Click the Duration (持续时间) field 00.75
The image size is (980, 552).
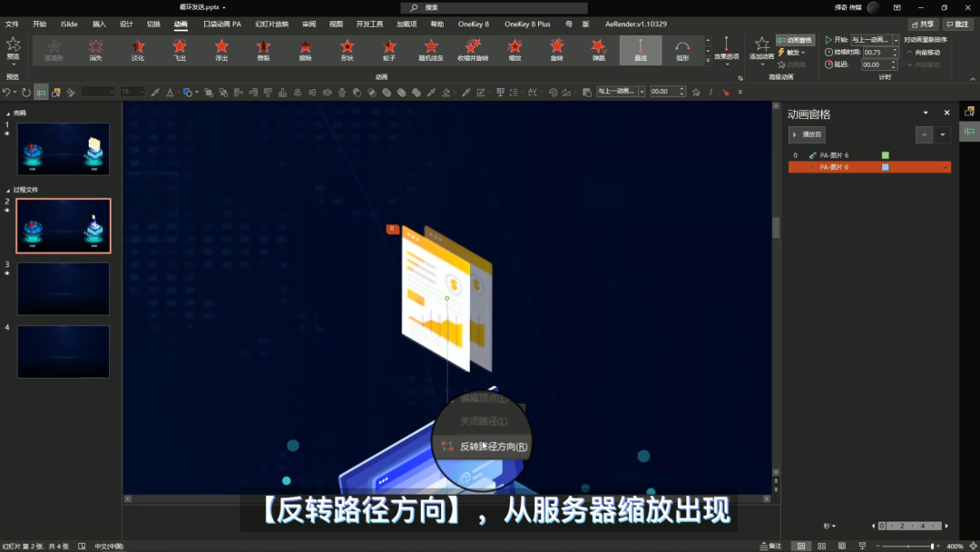[x=877, y=53]
